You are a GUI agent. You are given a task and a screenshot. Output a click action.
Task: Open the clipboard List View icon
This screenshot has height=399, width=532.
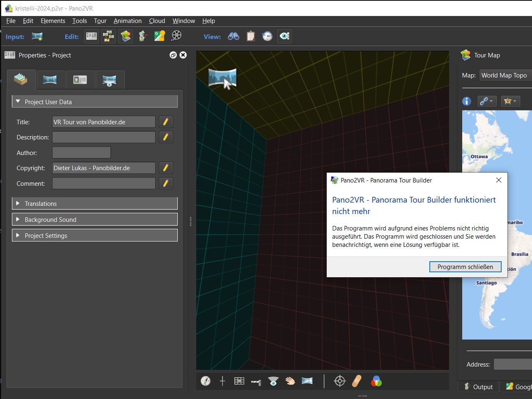coord(250,36)
